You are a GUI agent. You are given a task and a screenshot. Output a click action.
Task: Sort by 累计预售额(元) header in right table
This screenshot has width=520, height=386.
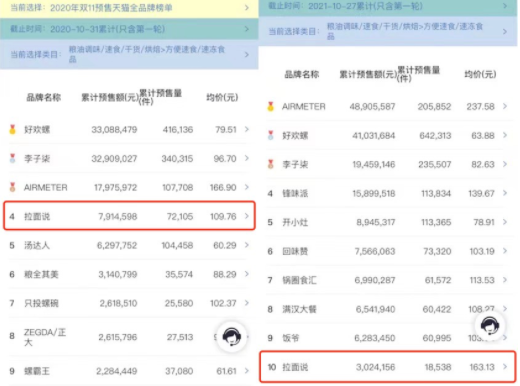coord(368,74)
